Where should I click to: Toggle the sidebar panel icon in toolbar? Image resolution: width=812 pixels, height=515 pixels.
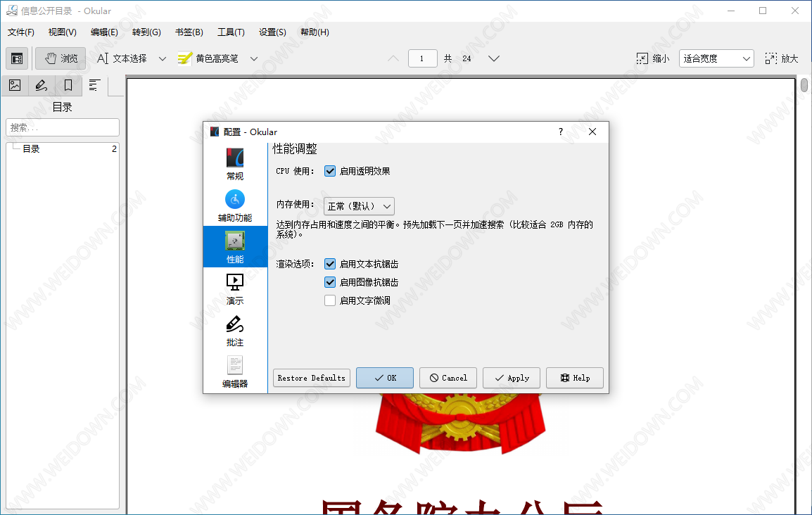pos(17,58)
